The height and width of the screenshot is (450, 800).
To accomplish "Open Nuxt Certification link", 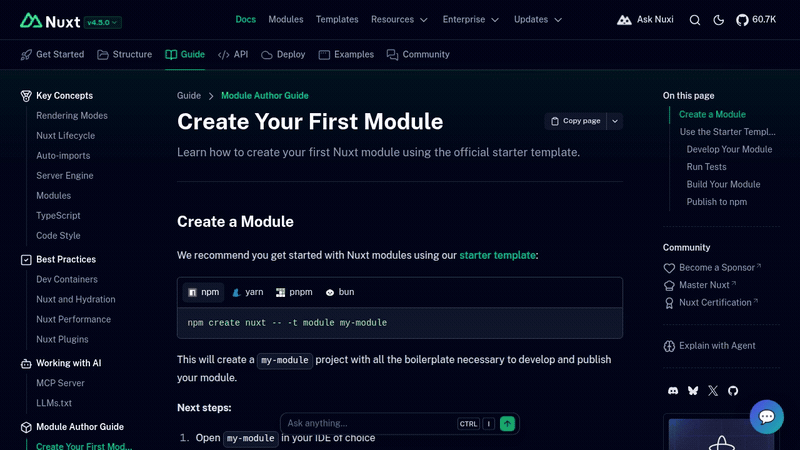I will (x=711, y=303).
